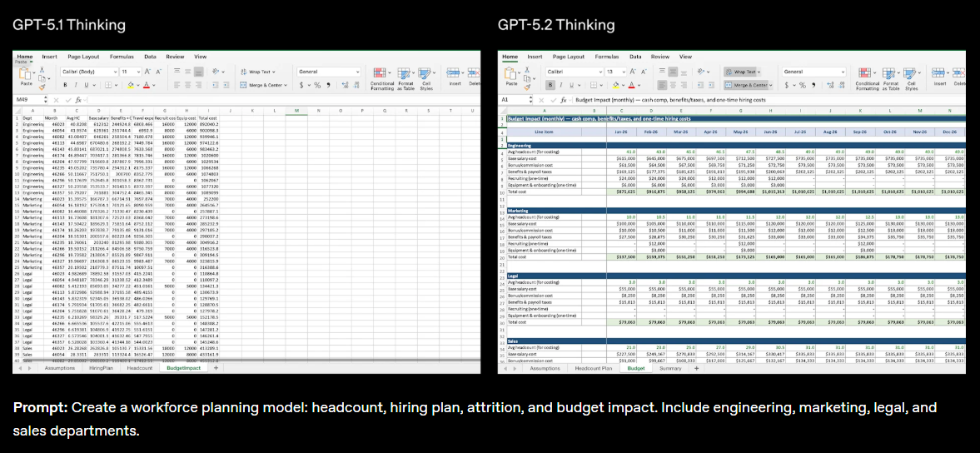Click red font color swatch in left ribbon
This screenshot has width=980, height=453.
[147, 85]
